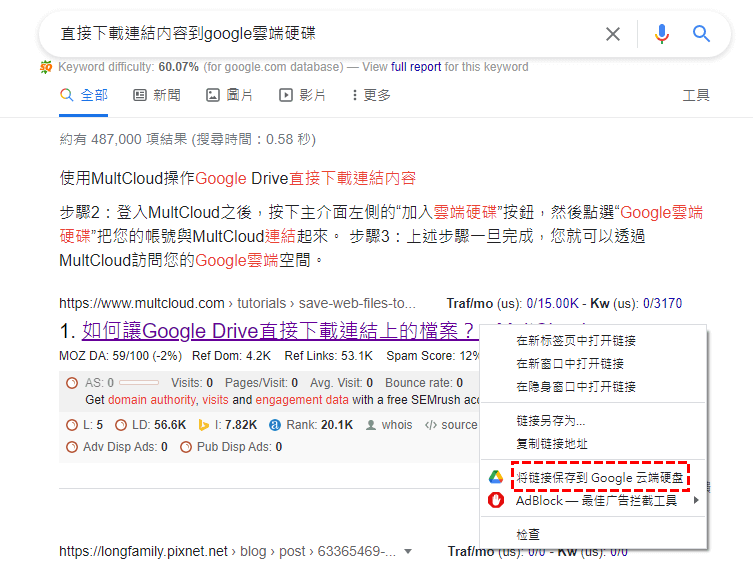Click the Spam Score: 12% text
The height and width of the screenshot is (564, 753).
click(x=433, y=356)
